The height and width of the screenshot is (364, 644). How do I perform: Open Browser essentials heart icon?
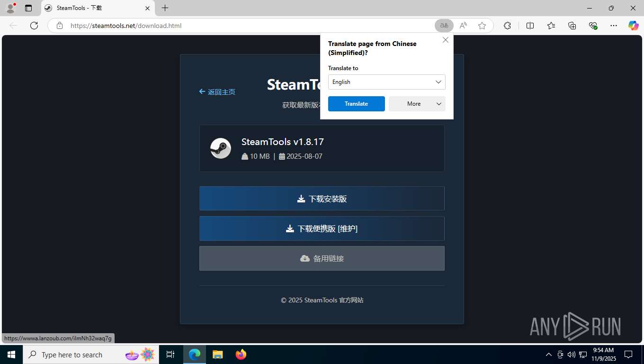click(593, 26)
